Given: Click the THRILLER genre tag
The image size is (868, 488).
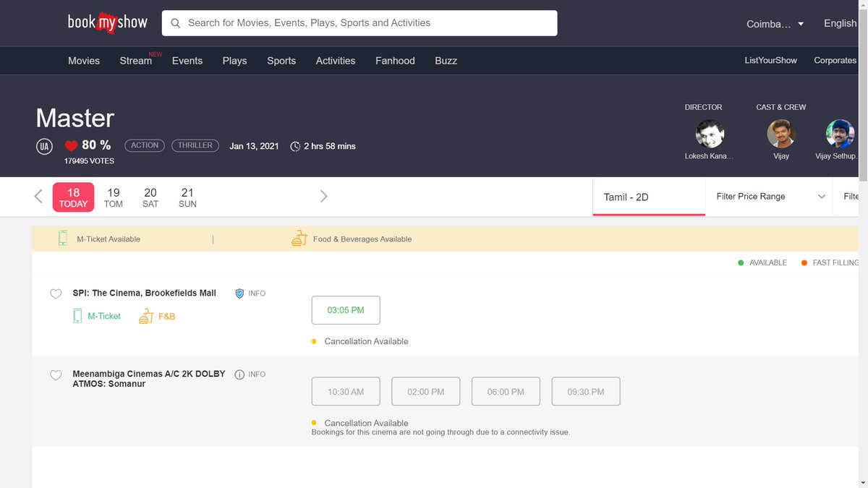Looking at the screenshot, I should (195, 145).
